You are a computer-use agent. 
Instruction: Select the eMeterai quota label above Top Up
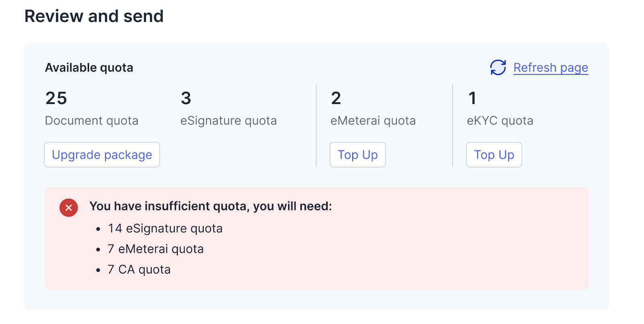(x=373, y=121)
